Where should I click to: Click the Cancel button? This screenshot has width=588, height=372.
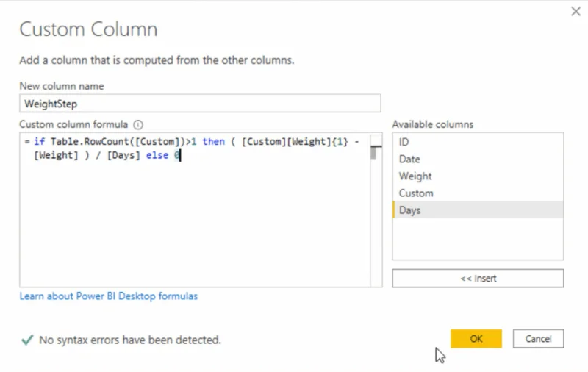coord(538,339)
